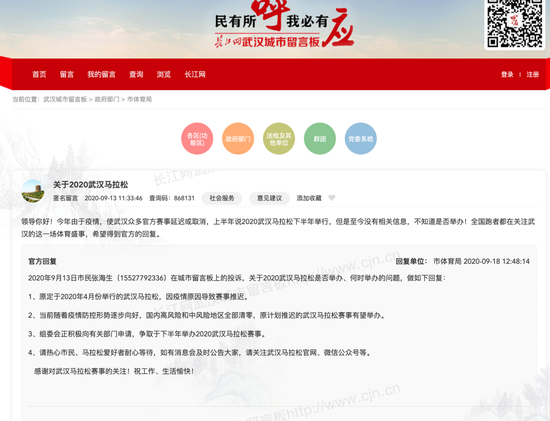
Task: Open the 市体育局 breadcrumb link
Action: point(139,99)
